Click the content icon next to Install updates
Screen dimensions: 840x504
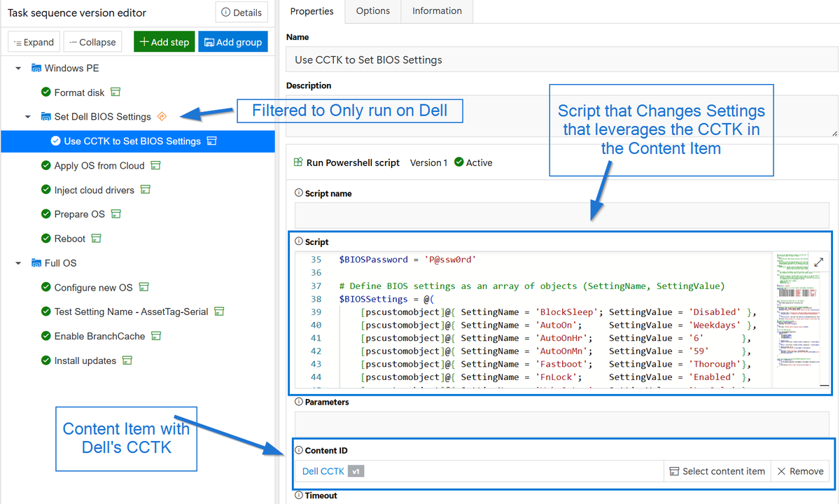127,360
